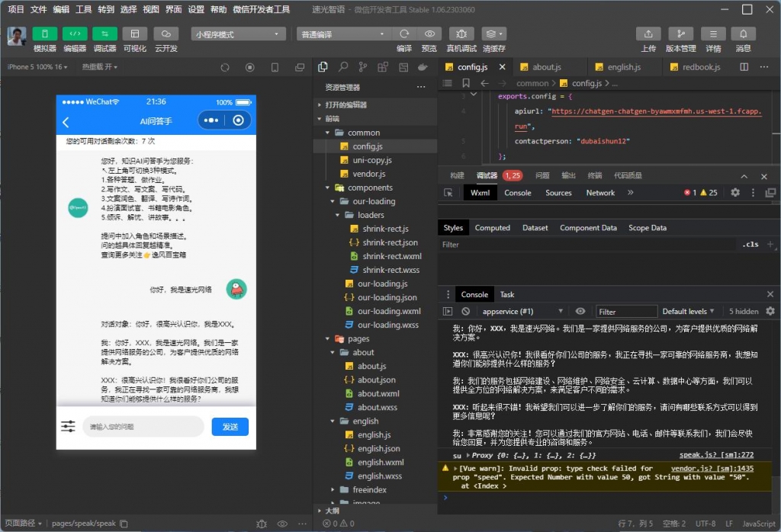
Task: Open messages (消息) bell icon
Action: tap(743, 34)
